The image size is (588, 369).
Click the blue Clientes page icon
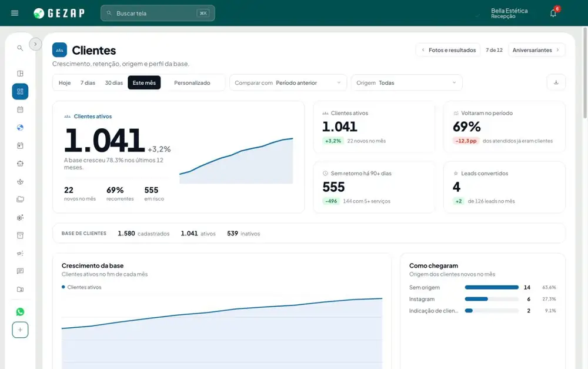pos(59,50)
